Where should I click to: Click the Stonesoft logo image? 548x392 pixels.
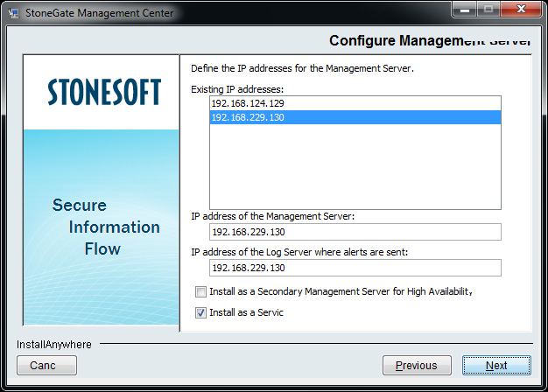point(104,92)
